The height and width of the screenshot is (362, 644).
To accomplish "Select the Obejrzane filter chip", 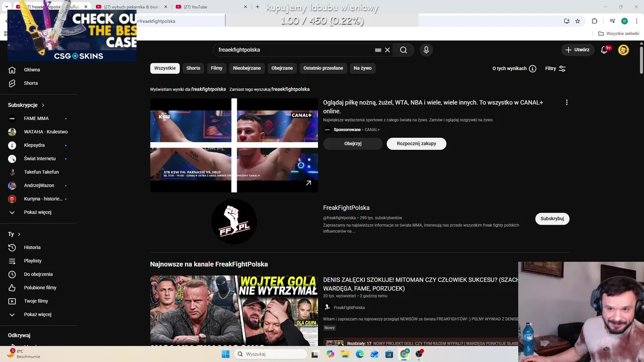I will pyautogui.click(x=282, y=68).
